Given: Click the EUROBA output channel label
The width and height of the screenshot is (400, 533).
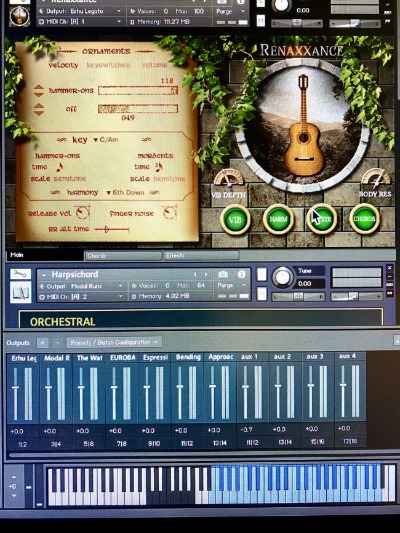Looking at the screenshot, I should 122,358.
